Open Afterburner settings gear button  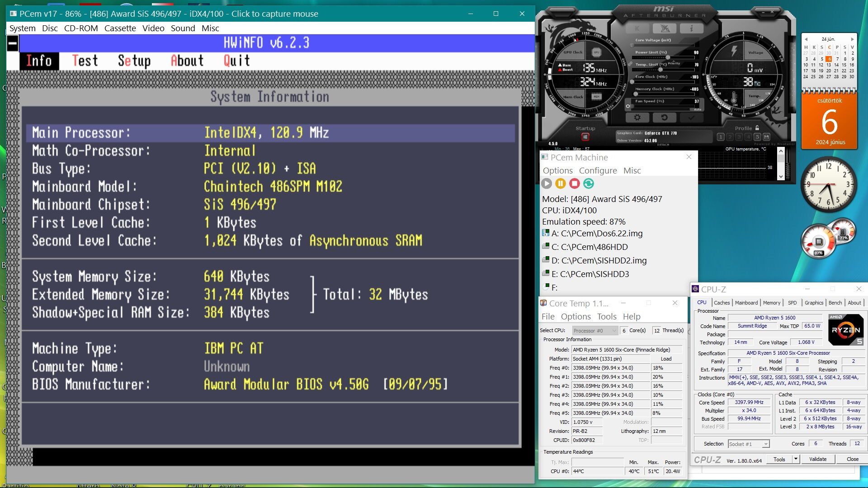click(637, 117)
